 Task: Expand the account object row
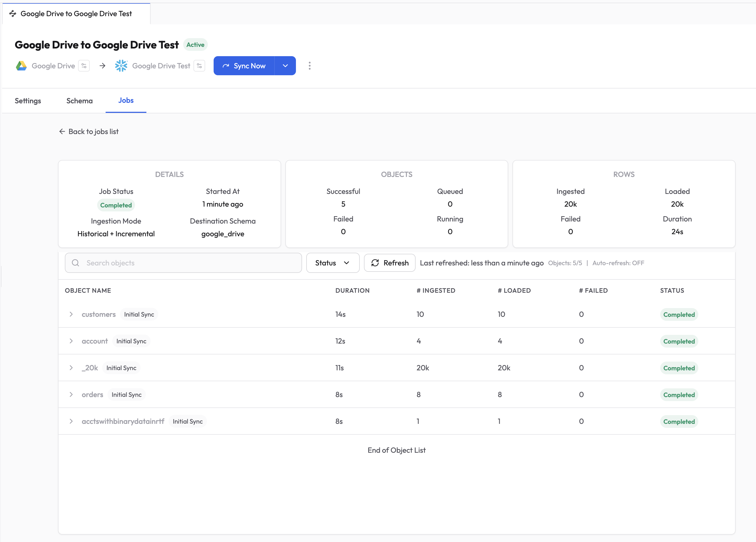(71, 341)
